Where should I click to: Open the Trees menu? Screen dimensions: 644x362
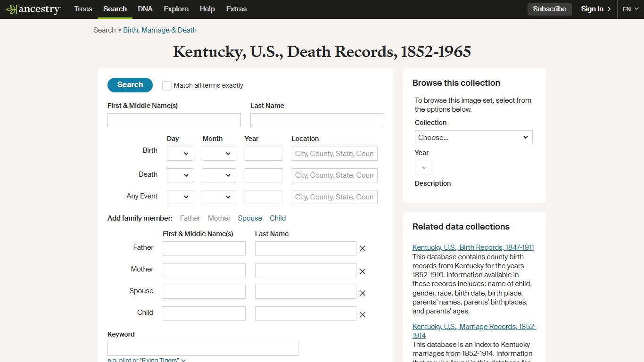83,9
